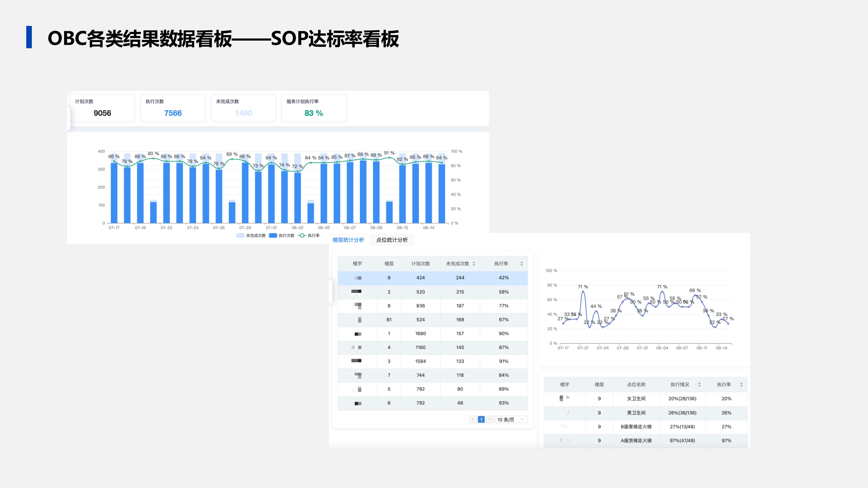Select the floor B1 row with 67%
The image size is (868, 488).
432,320
